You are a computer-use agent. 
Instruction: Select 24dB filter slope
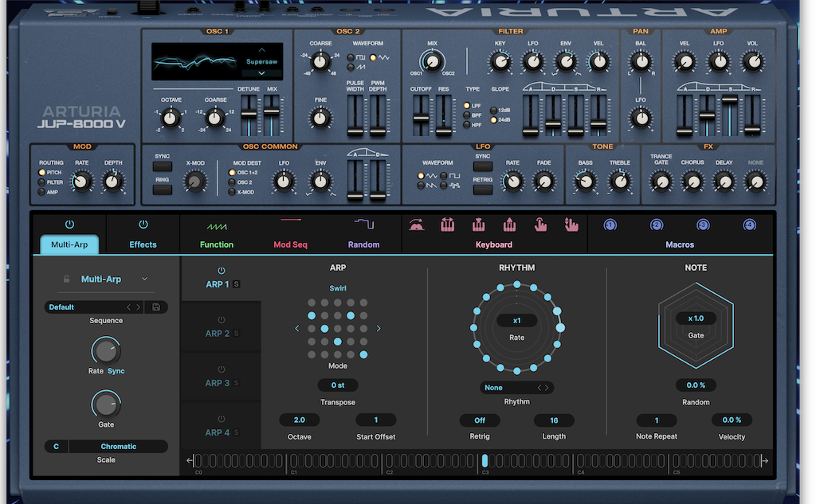(x=493, y=120)
